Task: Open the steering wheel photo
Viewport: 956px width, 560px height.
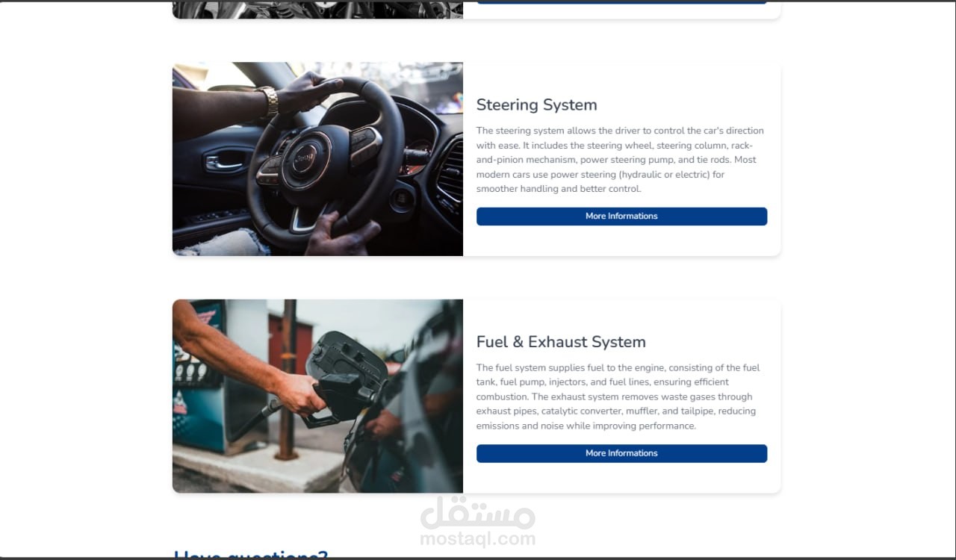Action: coord(317,159)
